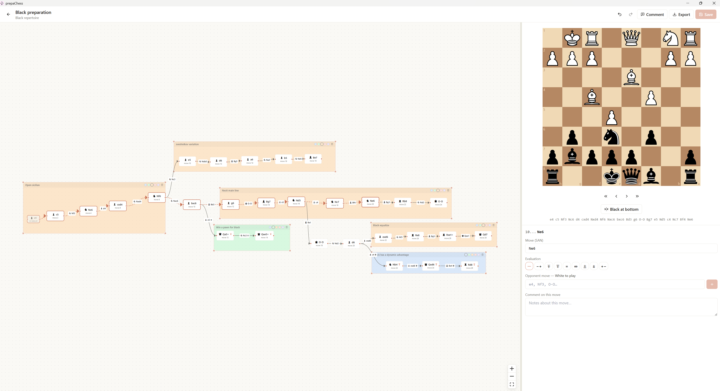Select the ∓ Black is better evaluation

point(549,266)
